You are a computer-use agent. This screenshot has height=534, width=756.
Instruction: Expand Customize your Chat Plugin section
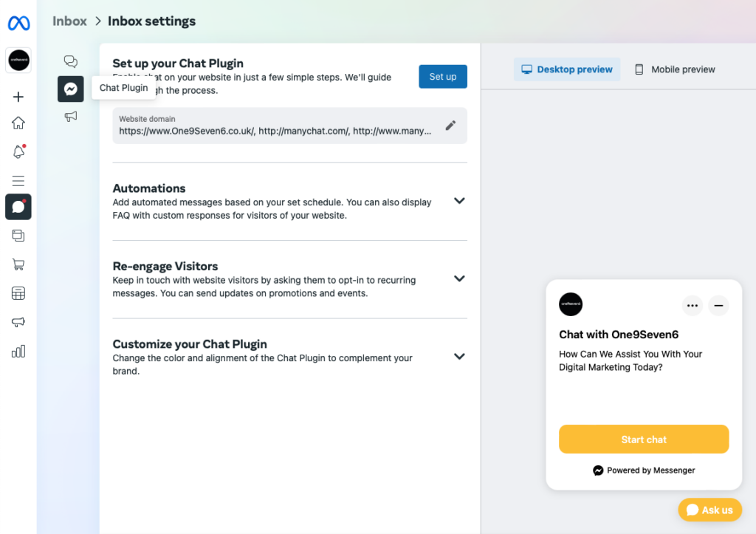tap(459, 357)
